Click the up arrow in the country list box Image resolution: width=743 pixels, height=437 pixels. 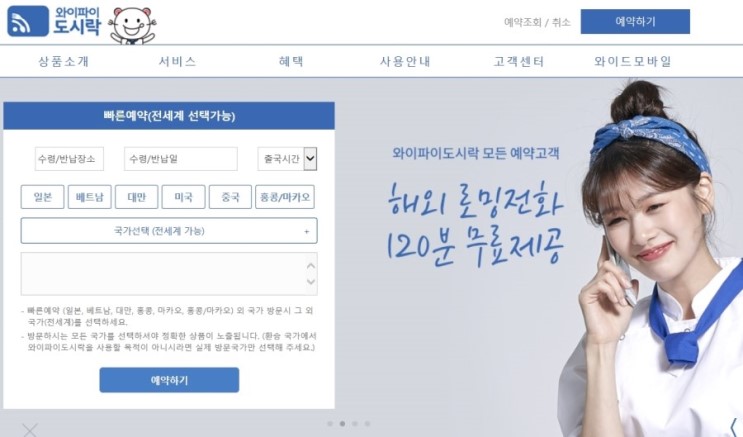click(311, 266)
